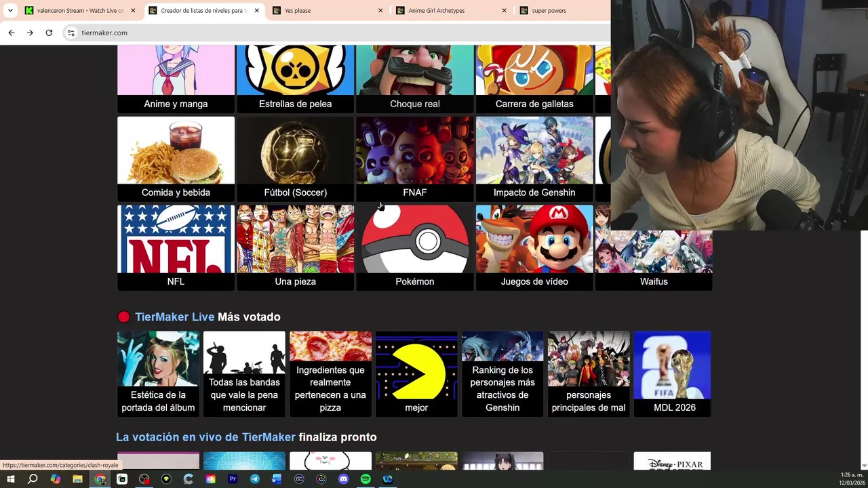The image size is (868, 488).
Task: Switch to the Yes please tab
Action: pyautogui.click(x=328, y=10)
